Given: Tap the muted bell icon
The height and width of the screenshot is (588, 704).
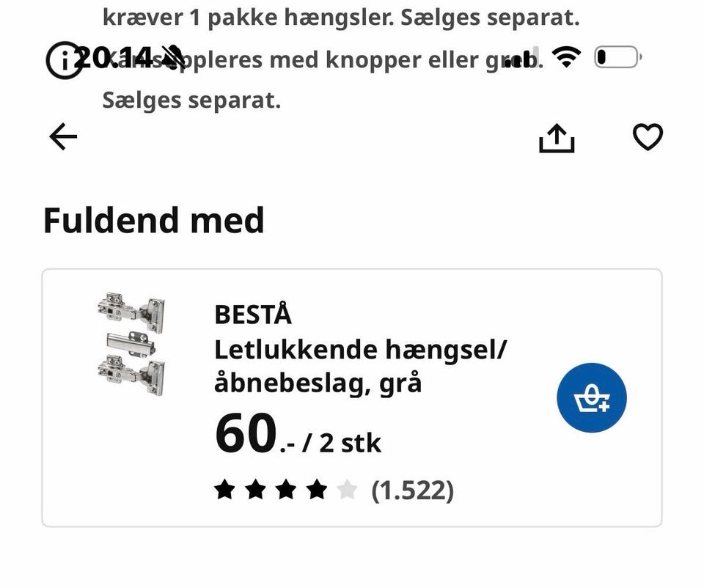Looking at the screenshot, I should 172,57.
